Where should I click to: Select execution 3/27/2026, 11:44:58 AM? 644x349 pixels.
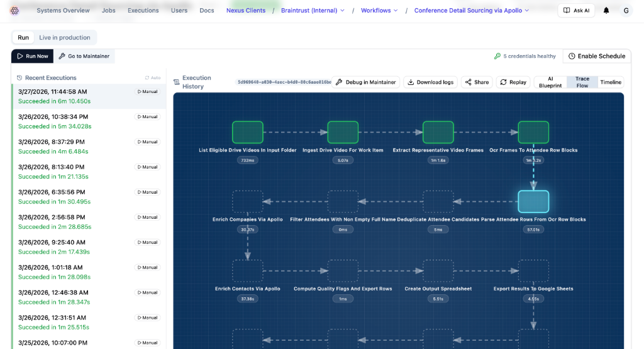click(89, 96)
